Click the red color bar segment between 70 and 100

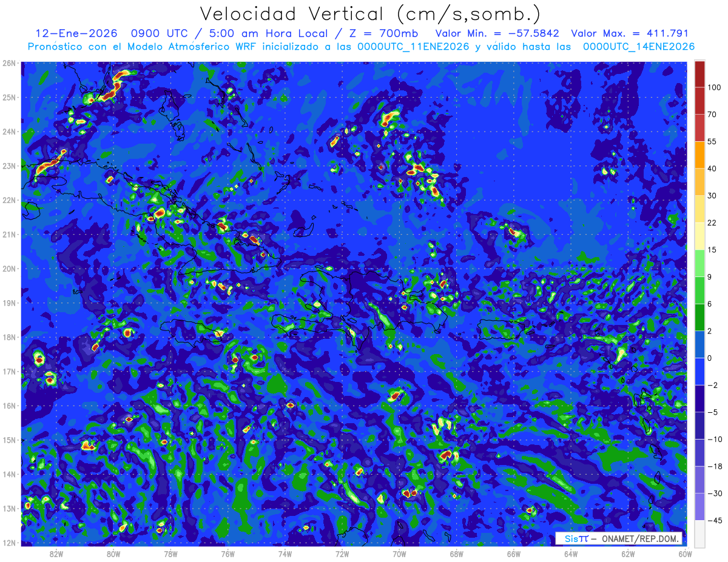pyautogui.click(x=699, y=101)
